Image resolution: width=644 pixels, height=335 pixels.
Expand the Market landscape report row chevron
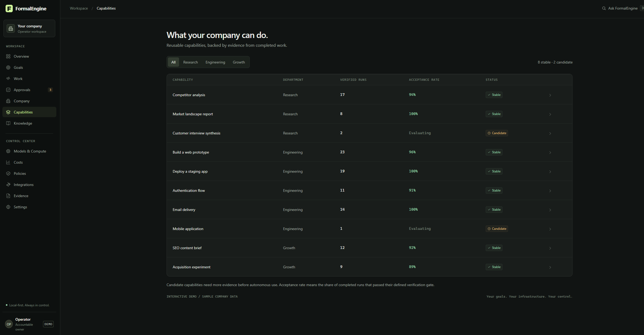[550, 114]
